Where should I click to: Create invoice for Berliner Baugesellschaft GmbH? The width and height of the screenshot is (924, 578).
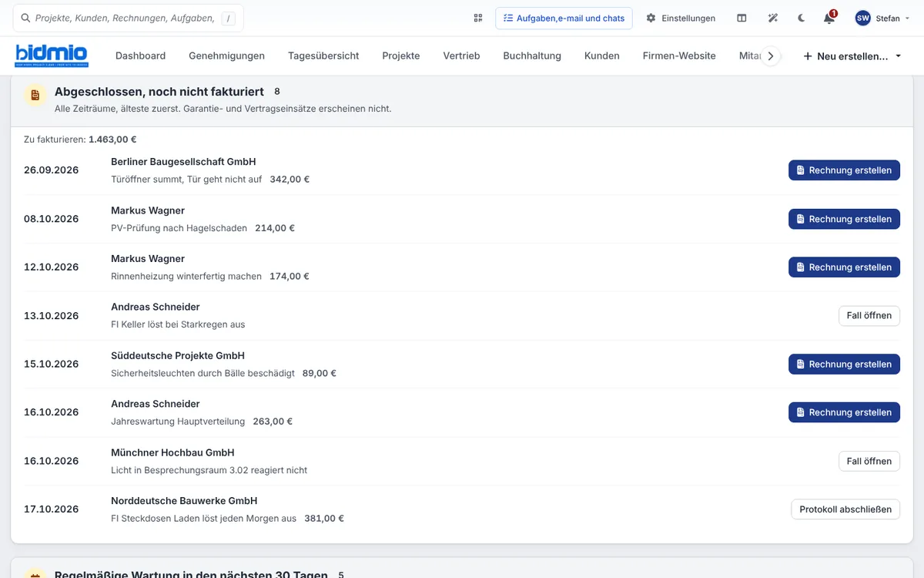coord(844,170)
